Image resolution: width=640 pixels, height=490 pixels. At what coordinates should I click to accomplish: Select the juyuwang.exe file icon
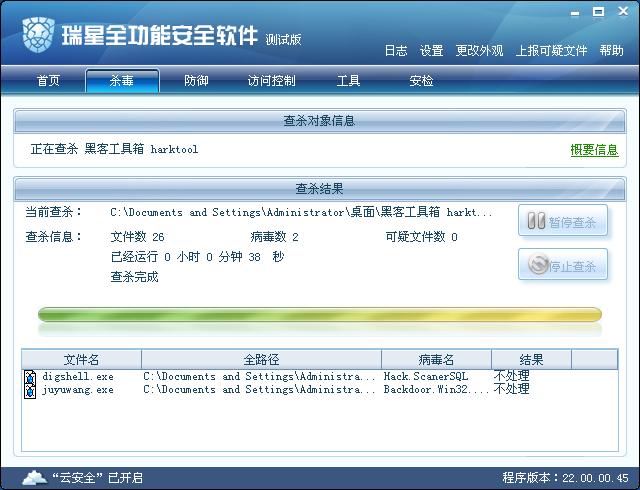point(30,391)
